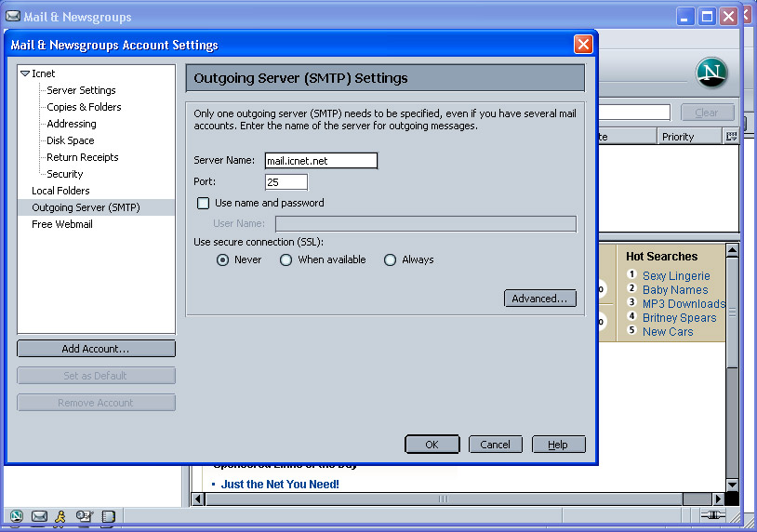Image resolution: width=757 pixels, height=532 pixels.
Task: Click the vertical scrollbar up arrow in message pane
Action: click(x=733, y=250)
